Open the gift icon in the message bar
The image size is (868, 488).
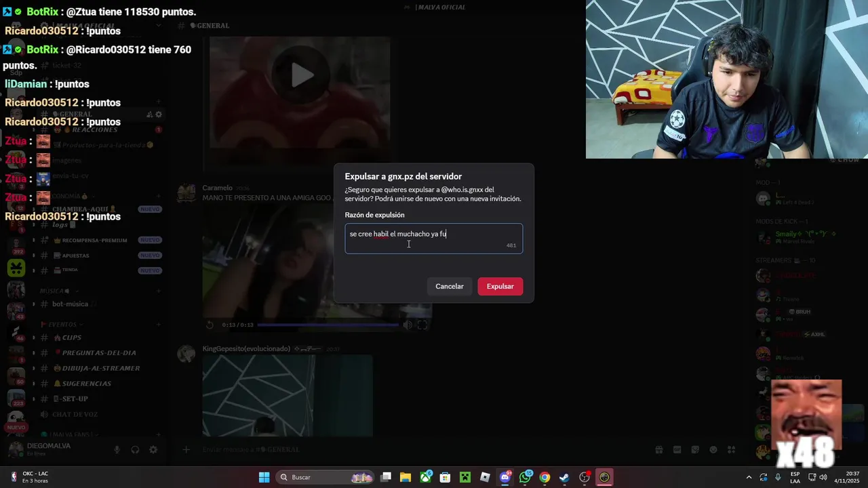[658, 449]
